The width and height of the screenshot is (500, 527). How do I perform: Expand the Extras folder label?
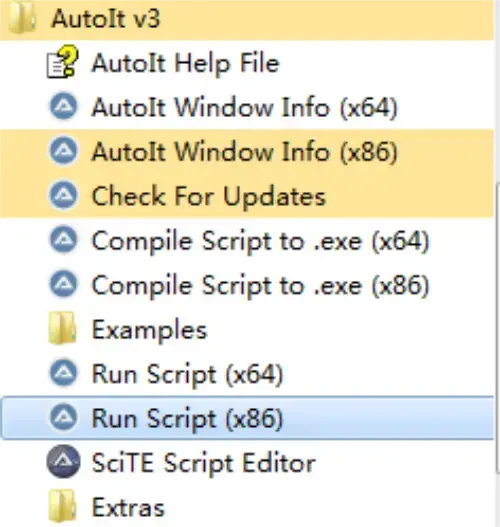click(x=128, y=508)
